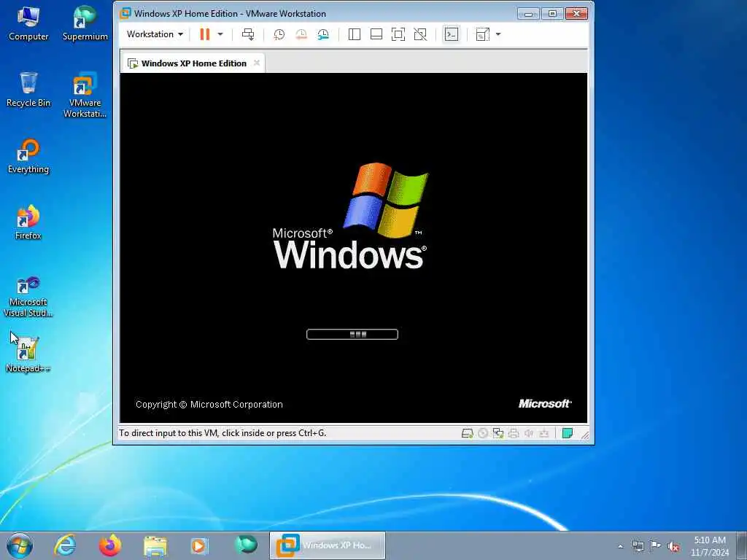Click the muted volume tray icon
The image size is (747, 560).
pyautogui.click(x=673, y=546)
